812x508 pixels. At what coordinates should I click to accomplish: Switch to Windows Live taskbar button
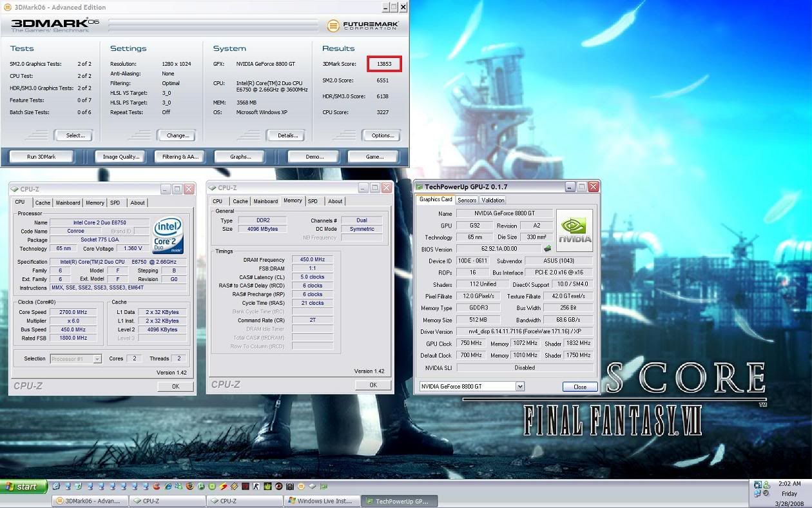pyautogui.click(x=322, y=501)
